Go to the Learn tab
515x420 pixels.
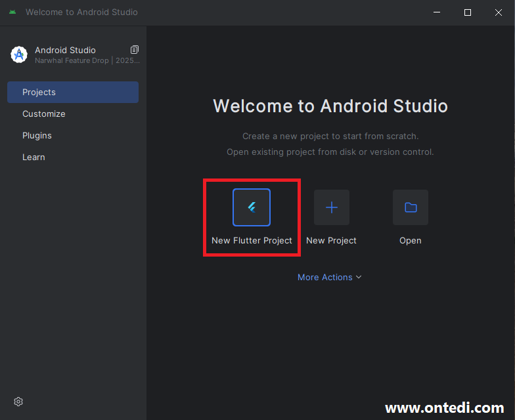73,157
